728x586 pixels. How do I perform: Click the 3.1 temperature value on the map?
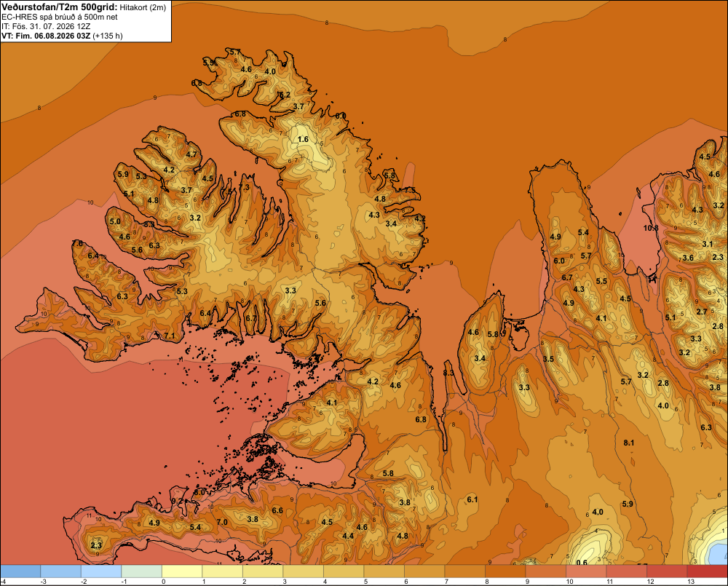click(707, 244)
